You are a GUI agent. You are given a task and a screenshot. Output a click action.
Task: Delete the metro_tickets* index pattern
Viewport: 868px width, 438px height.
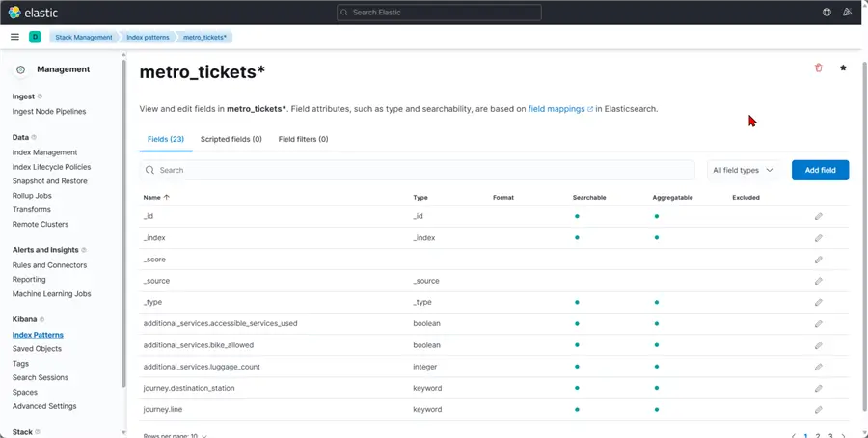818,68
